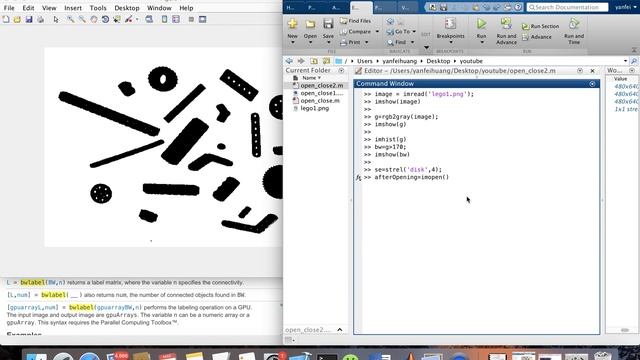Viewport: 640px width, 360px height.
Task: Click yanfeihuang in the folder path
Action: 400,61
